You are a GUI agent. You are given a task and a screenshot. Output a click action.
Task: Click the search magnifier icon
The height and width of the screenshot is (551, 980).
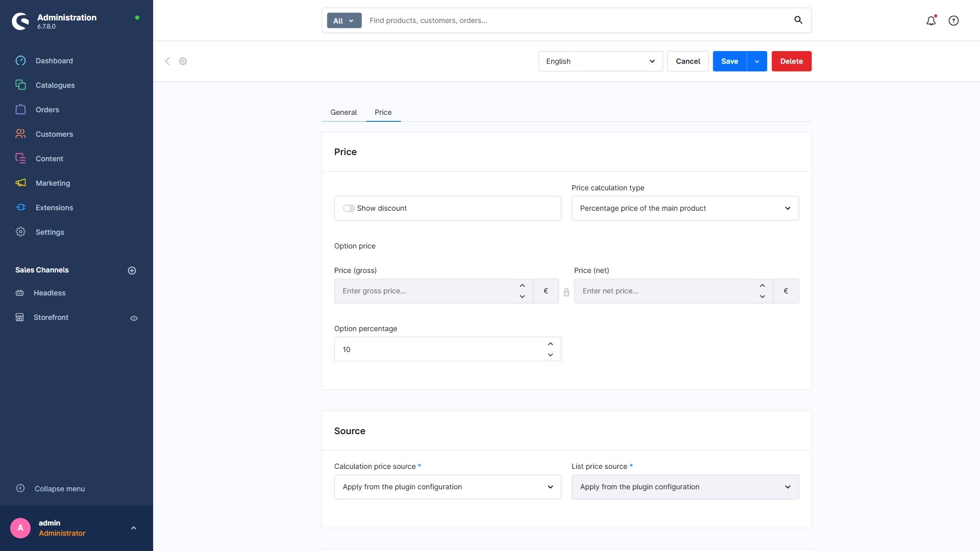[798, 20]
